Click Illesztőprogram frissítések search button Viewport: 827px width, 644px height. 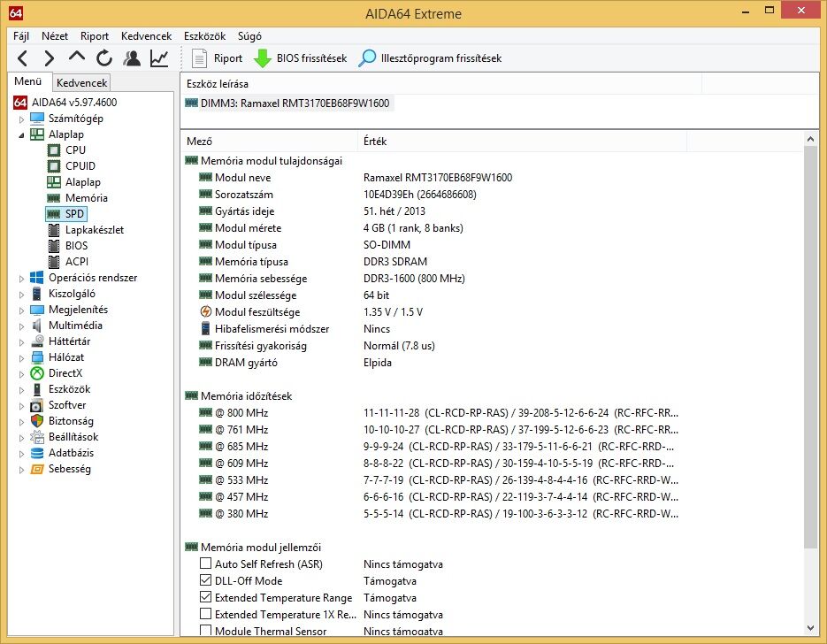coord(430,58)
